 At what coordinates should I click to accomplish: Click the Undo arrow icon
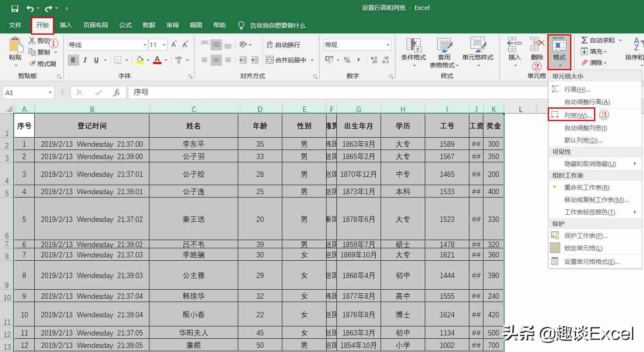30,8
